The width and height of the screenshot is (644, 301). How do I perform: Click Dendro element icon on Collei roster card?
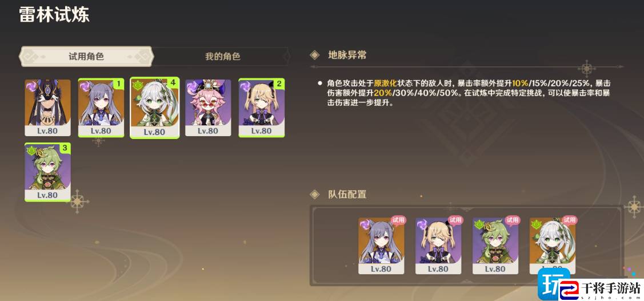point(31,150)
